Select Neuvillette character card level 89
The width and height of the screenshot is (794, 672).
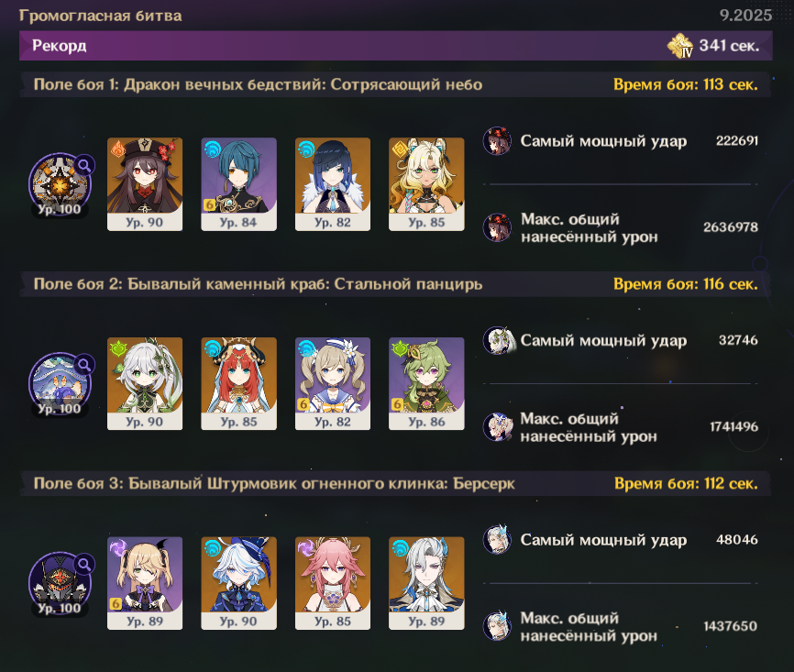coord(426,583)
